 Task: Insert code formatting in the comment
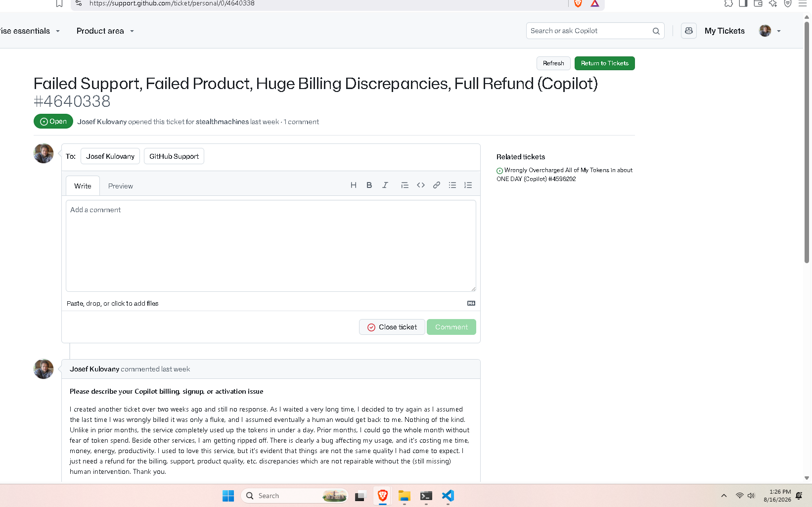pyautogui.click(x=421, y=185)
